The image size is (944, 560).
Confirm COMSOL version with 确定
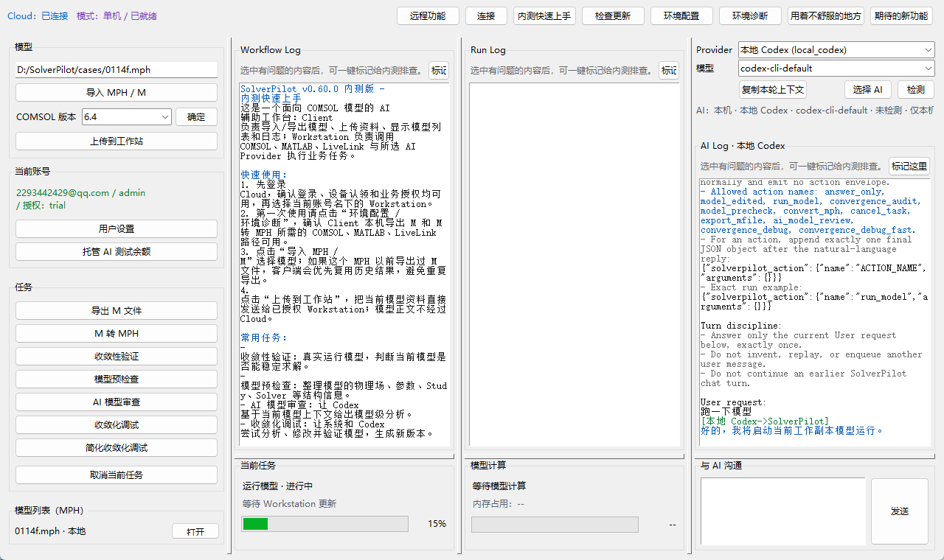(x=196, y=116)
